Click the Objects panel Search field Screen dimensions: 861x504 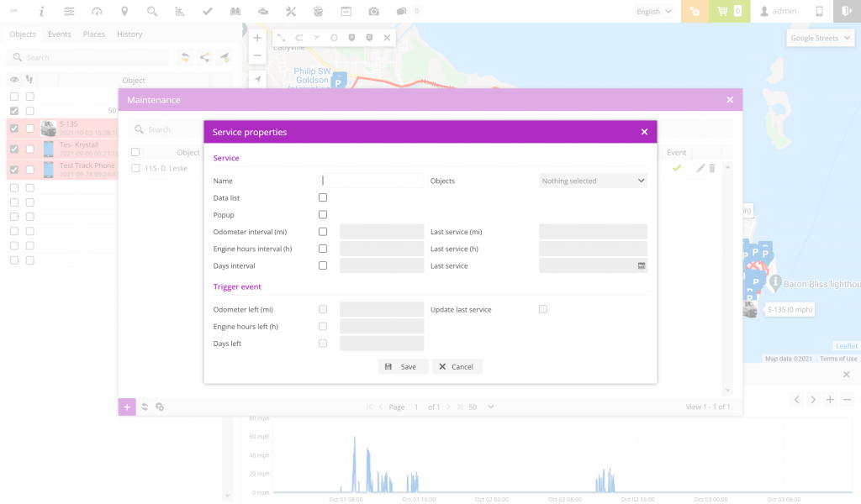click(x=87, y=57)
